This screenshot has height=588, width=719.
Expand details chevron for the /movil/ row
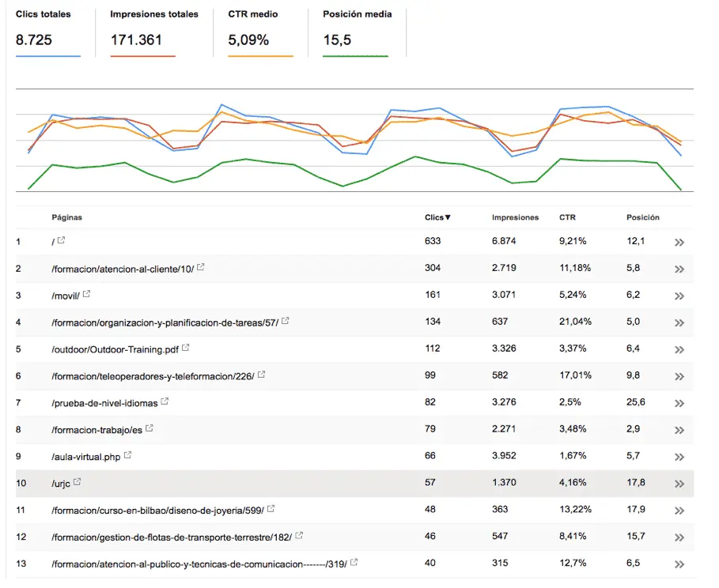coord(679,295)
